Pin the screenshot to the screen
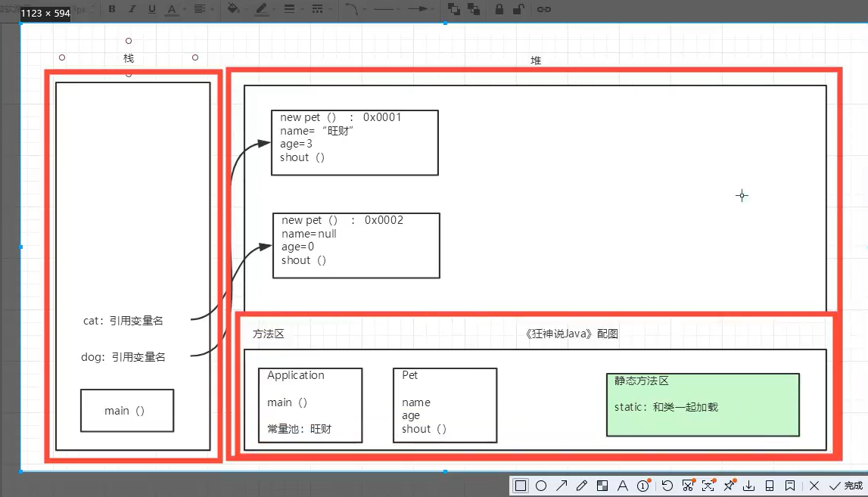This screenshot has height=497, width=868. (x=730, y=486)
